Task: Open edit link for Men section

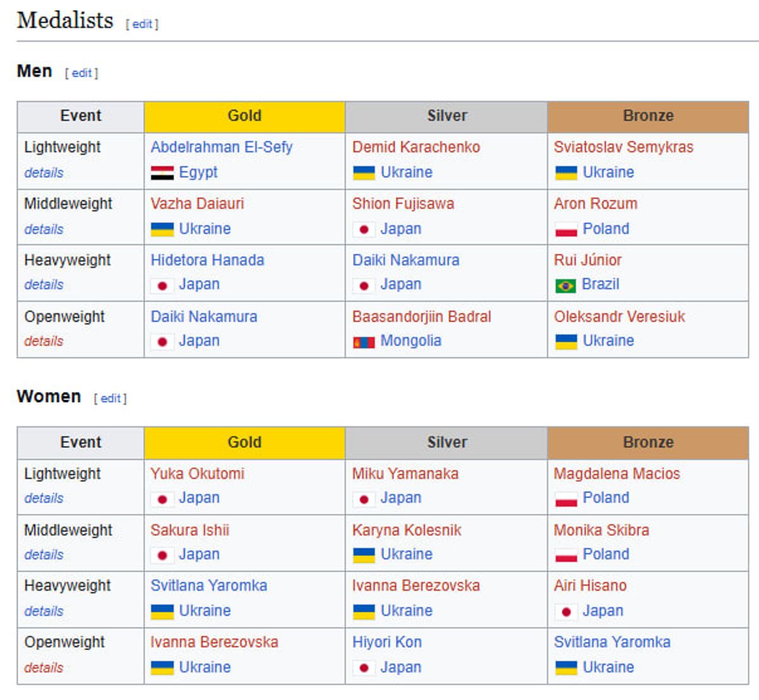Action: (82, 73)
